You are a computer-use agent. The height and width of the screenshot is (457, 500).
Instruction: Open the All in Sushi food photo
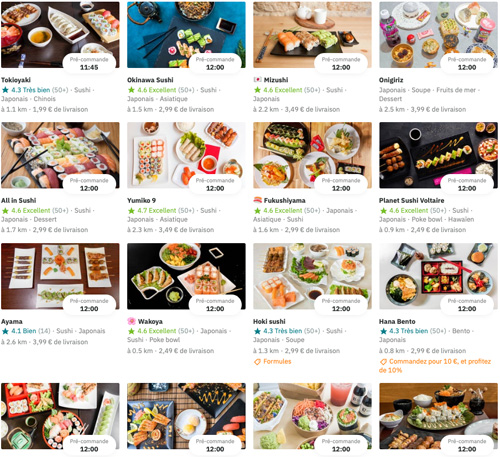60,155
